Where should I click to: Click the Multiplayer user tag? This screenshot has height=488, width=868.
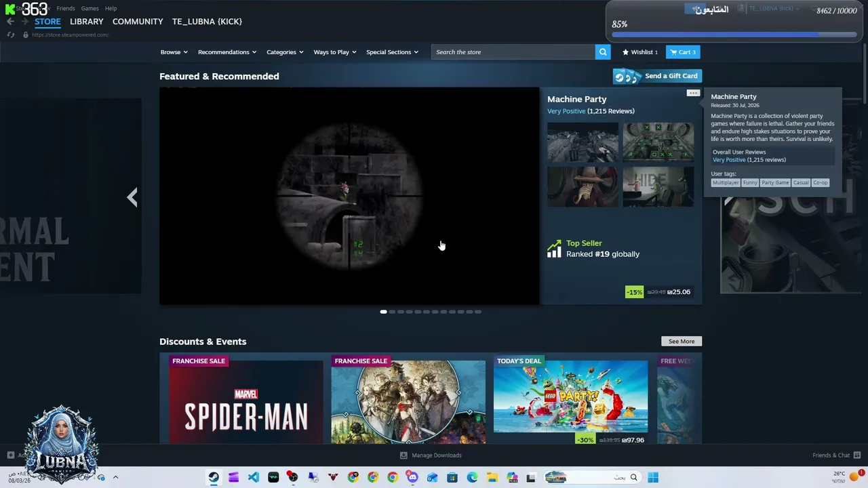coord(726,183)
